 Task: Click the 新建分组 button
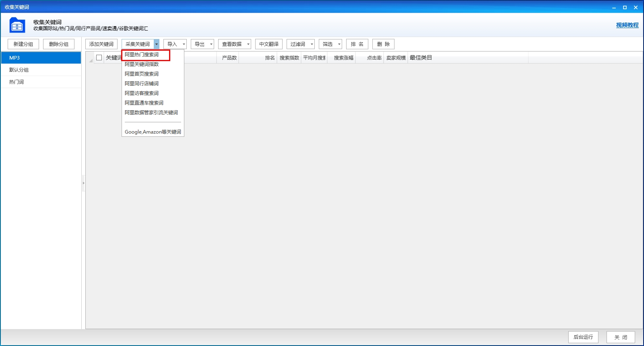pos(23,44)
